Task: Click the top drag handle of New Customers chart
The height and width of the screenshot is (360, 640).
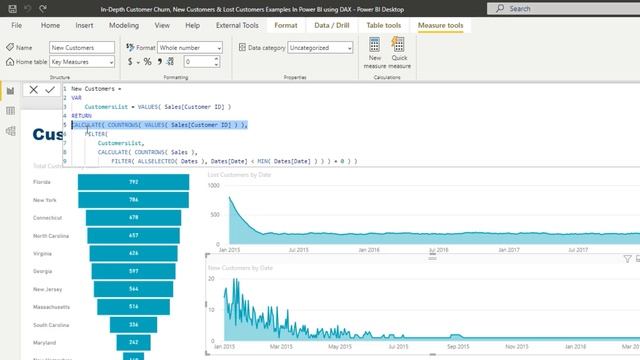Action: tap(433, 257)
